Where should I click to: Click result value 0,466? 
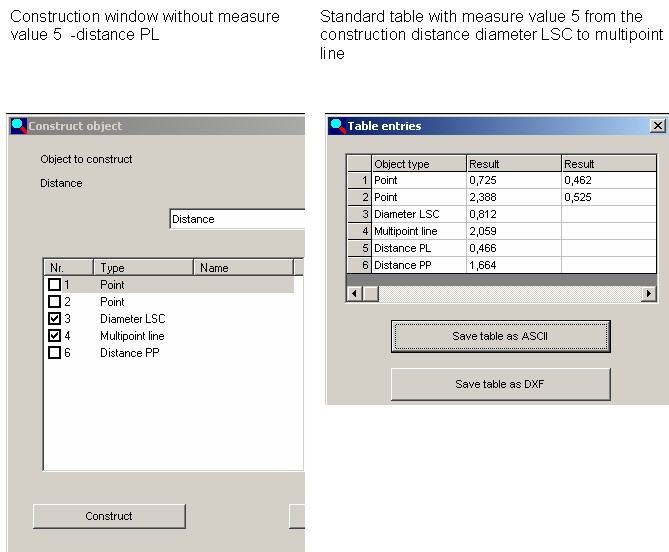(514, 248)
